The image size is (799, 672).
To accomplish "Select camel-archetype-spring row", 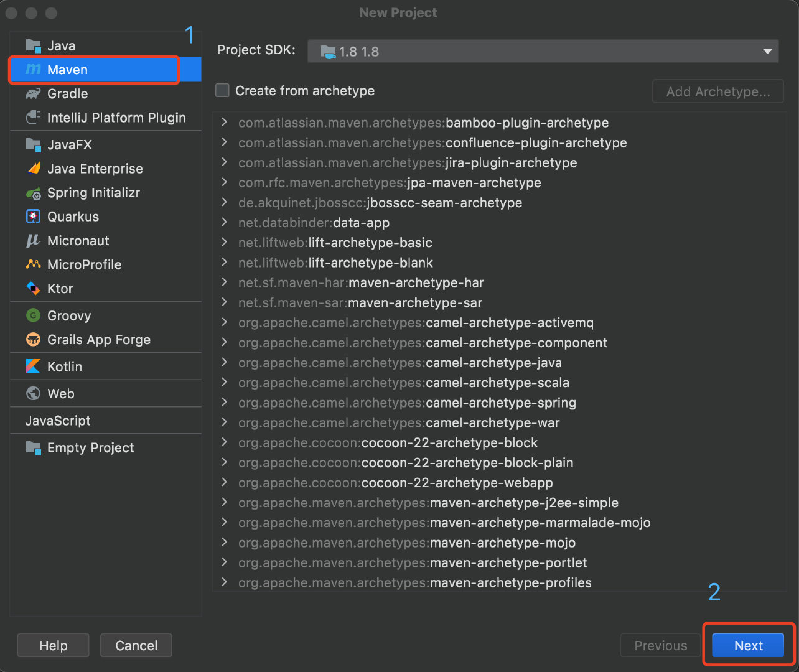I will (x=499, y=403).
